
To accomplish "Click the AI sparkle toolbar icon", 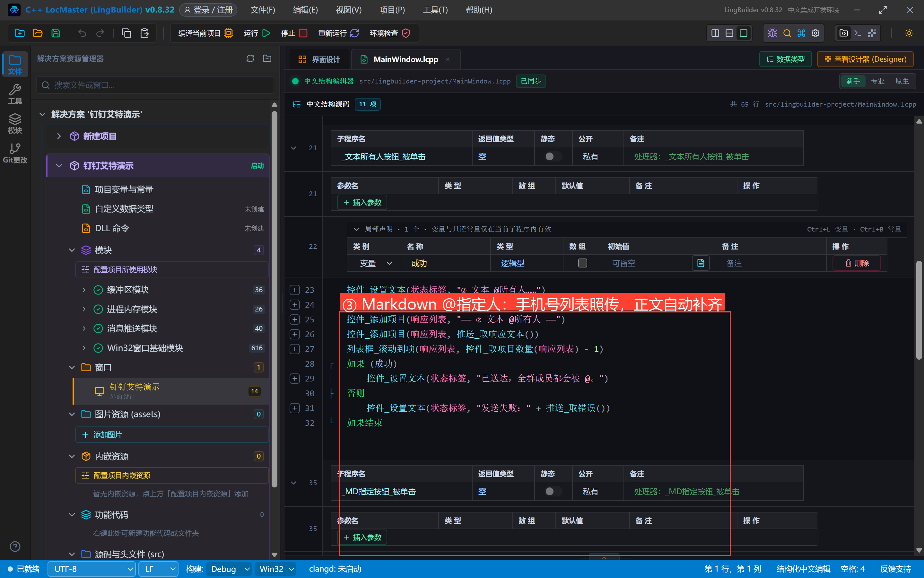I will [872, 33].
